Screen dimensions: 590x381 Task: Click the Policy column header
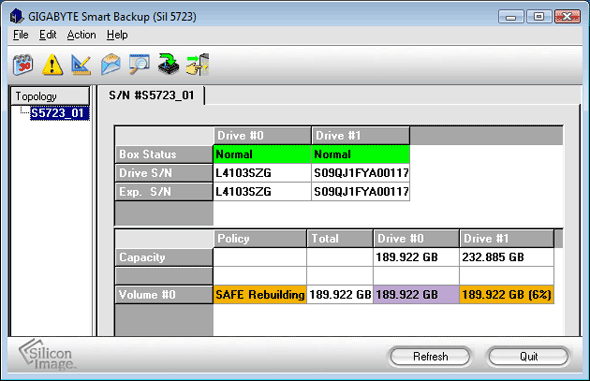coord(260,238)
